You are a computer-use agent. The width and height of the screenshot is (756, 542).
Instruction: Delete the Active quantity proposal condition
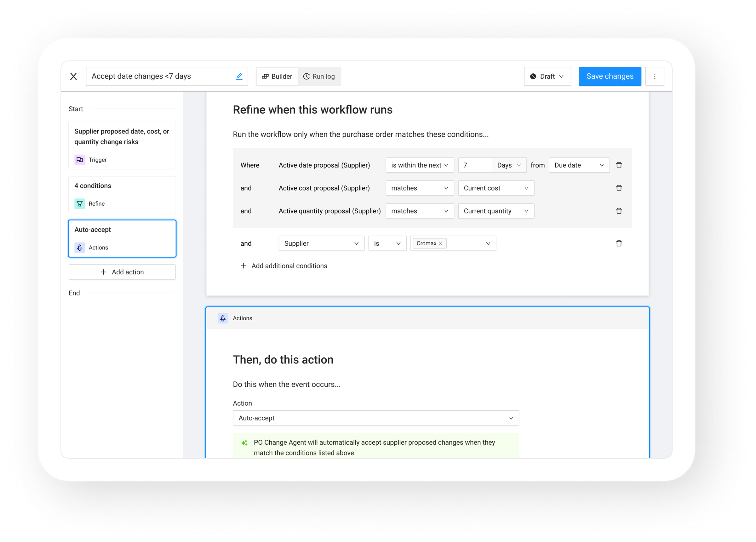click(619, 211)
